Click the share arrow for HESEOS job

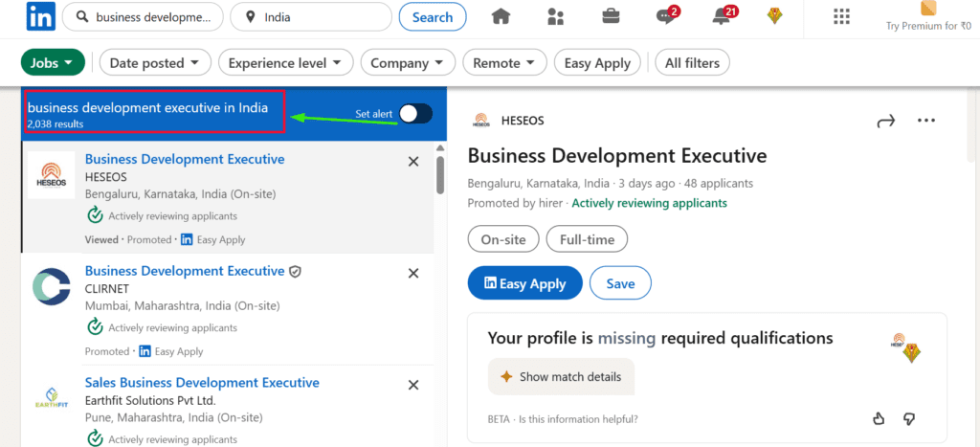coord(885,122)
